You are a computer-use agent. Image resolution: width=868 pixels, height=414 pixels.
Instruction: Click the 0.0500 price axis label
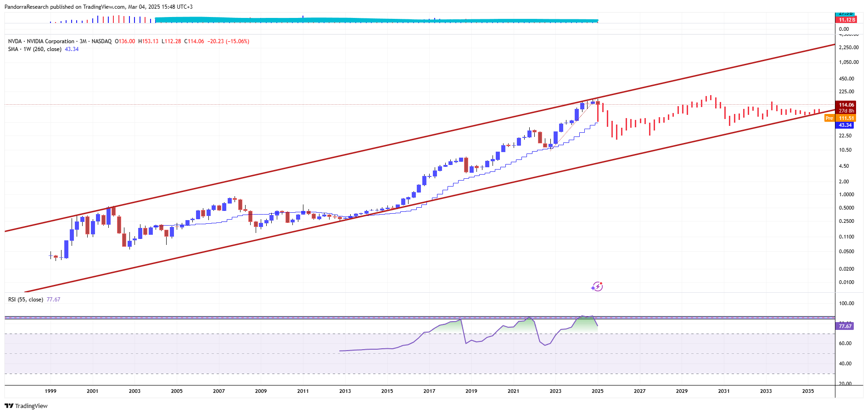click(x=846, y=251)
